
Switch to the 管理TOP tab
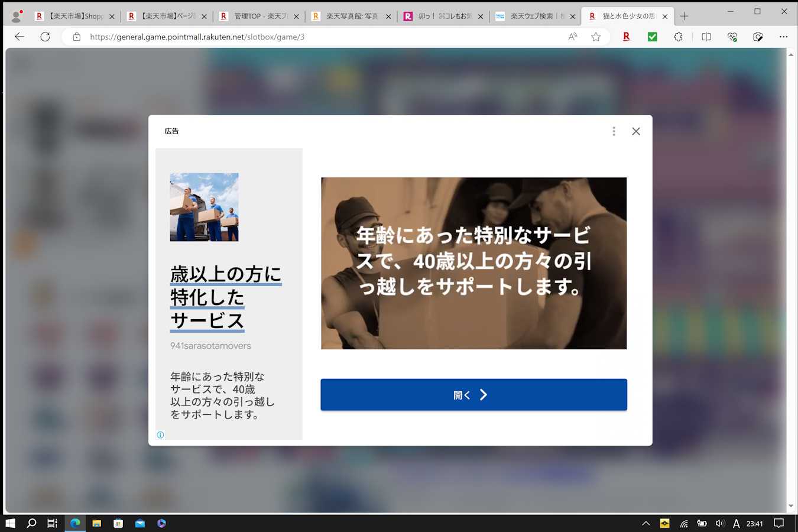click(259, 17)
